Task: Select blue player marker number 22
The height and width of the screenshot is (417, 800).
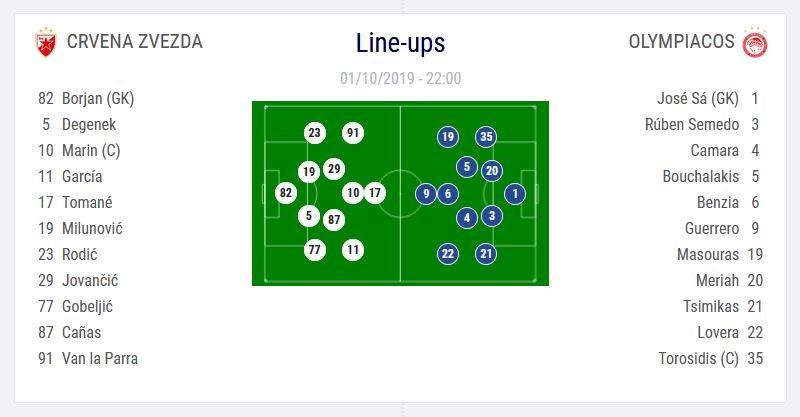Action: coord(447,253)
